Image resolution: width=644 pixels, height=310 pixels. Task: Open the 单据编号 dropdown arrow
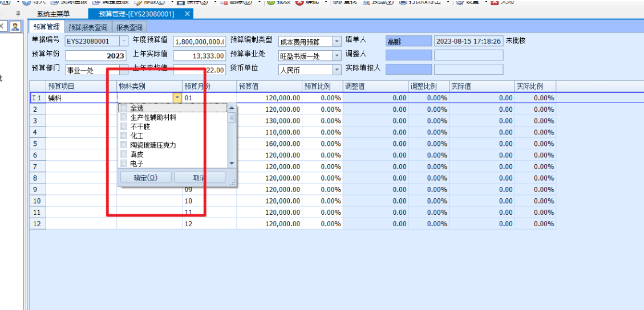124,42
